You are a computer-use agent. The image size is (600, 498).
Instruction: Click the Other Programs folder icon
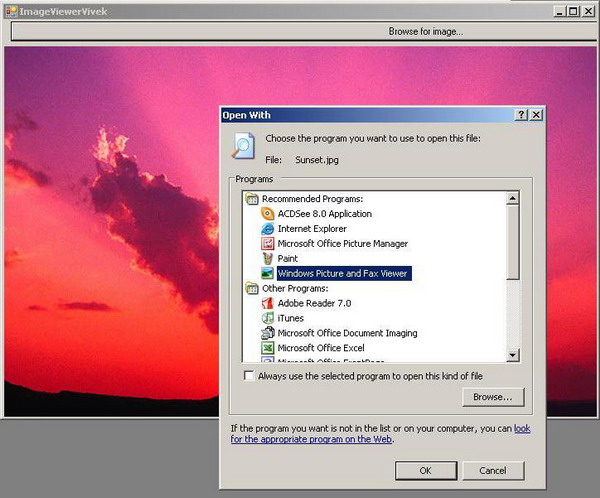pyautogui.click(x=252, y=288)
